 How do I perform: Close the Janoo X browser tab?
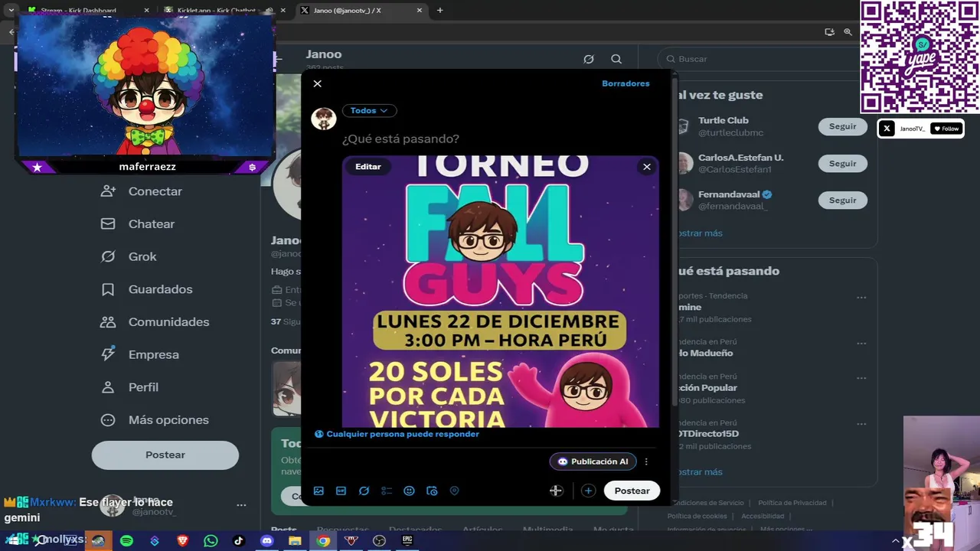420,11
